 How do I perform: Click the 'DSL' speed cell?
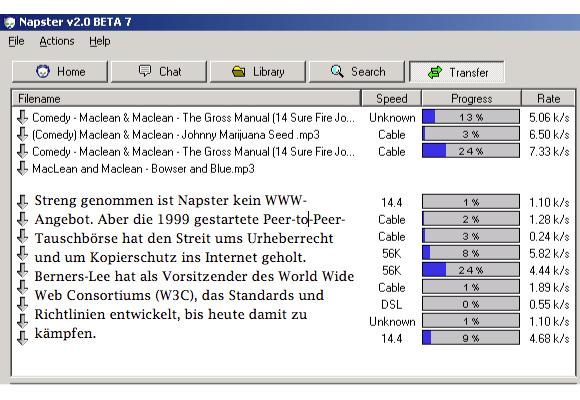coord(392,305)
